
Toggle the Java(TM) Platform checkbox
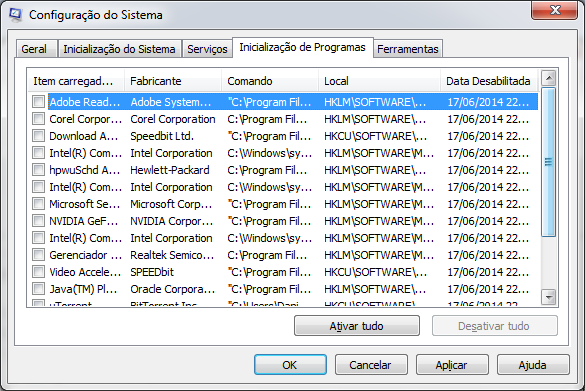tap(38, 289)
